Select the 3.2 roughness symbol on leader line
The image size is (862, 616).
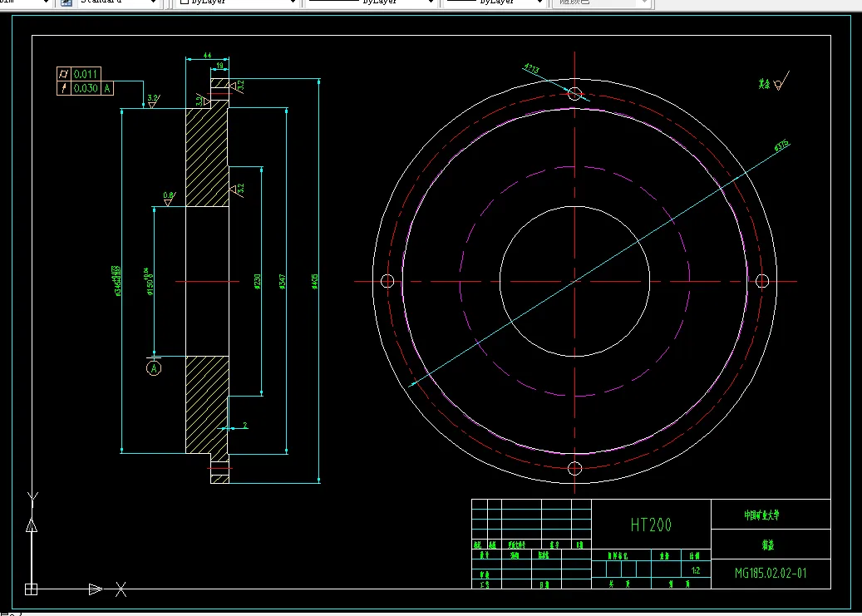[x=153, y=101]
